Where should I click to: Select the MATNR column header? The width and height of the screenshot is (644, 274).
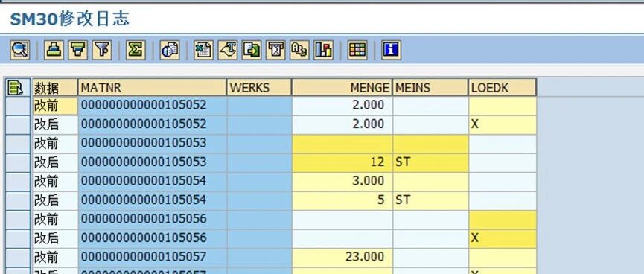point(152,88)
